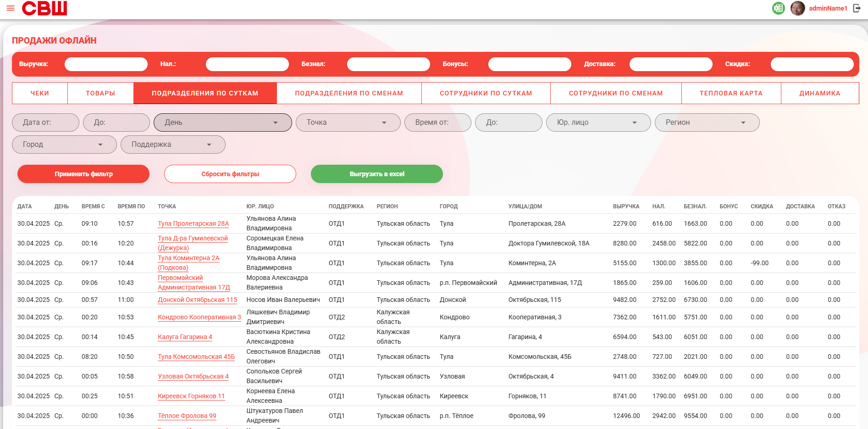Open the Тепловая карта tab
Screen dimensions: 868x429
tap(731, 93)
